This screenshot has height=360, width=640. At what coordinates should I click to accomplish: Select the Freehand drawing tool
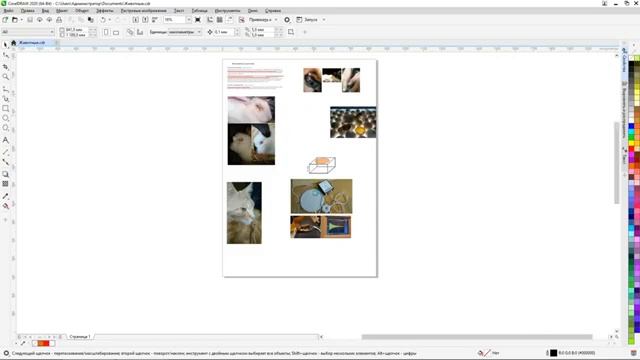pos(5,89)
